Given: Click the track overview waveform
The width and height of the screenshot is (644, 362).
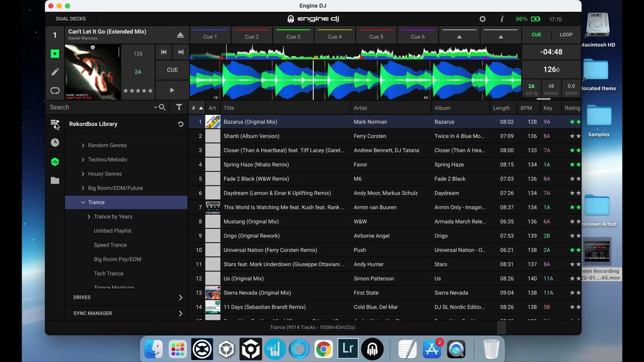Looking at the screenshot, I should click(x=355, y=52).
